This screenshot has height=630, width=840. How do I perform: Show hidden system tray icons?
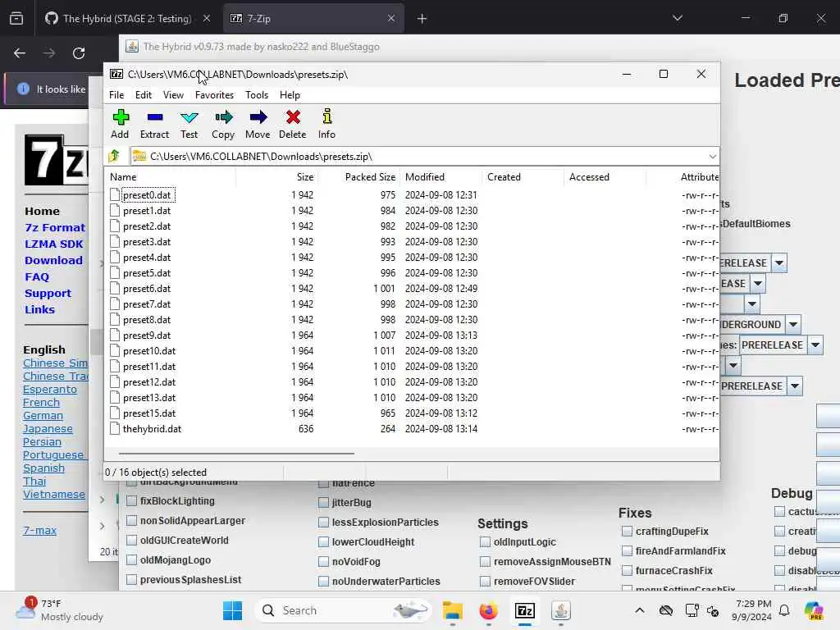(x=640, y=610)
